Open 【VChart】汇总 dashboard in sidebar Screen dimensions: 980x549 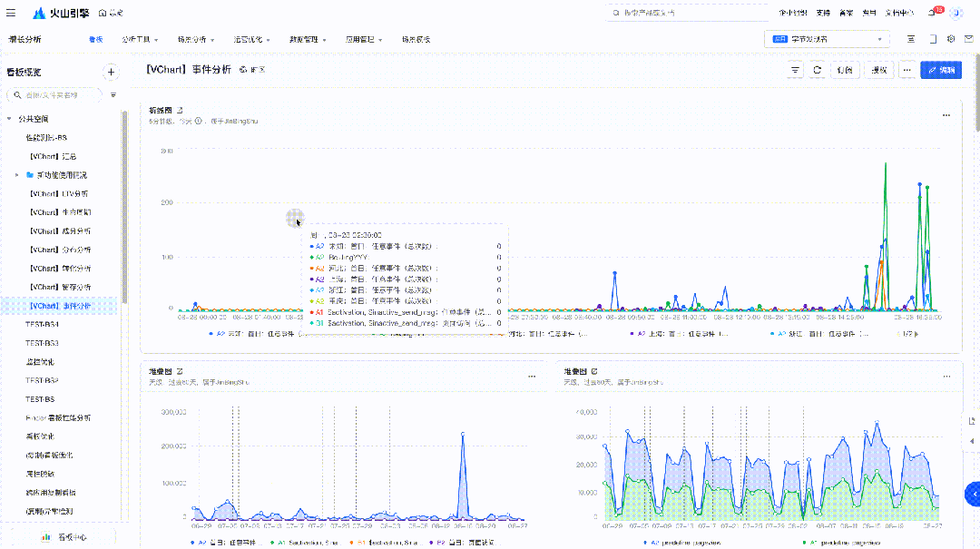tap(54, 156)
